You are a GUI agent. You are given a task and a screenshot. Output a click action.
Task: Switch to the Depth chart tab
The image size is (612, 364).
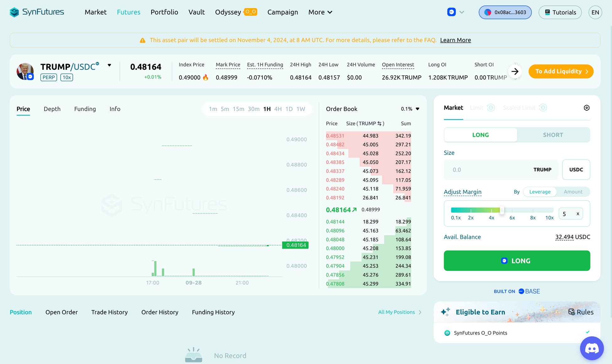[52, 109]
